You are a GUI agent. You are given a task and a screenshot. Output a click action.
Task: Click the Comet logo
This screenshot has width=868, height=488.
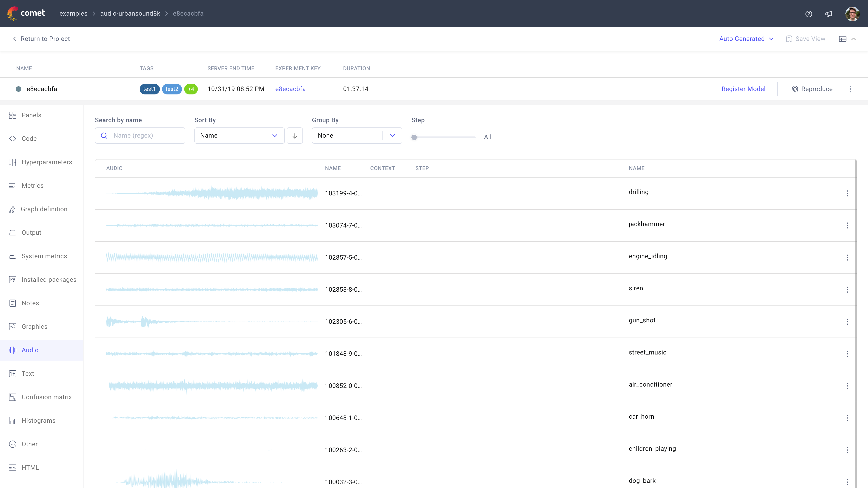click(26, 13)
